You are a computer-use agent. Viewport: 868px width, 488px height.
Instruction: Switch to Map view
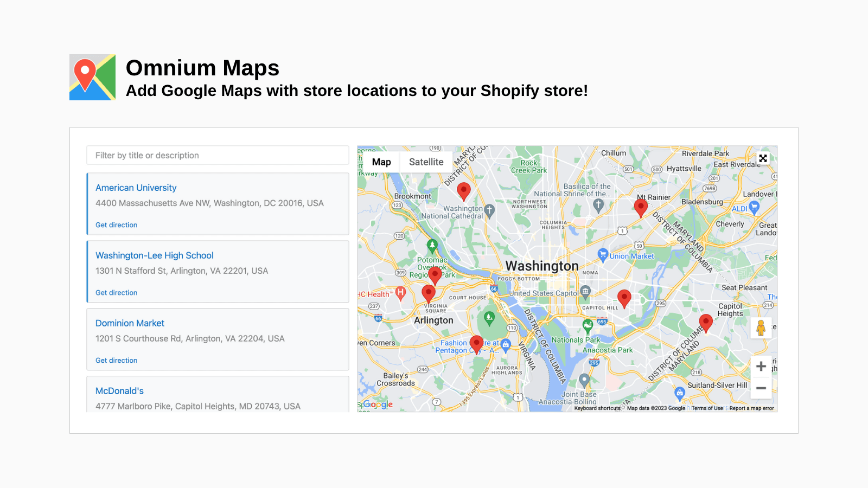click(382, 161)
